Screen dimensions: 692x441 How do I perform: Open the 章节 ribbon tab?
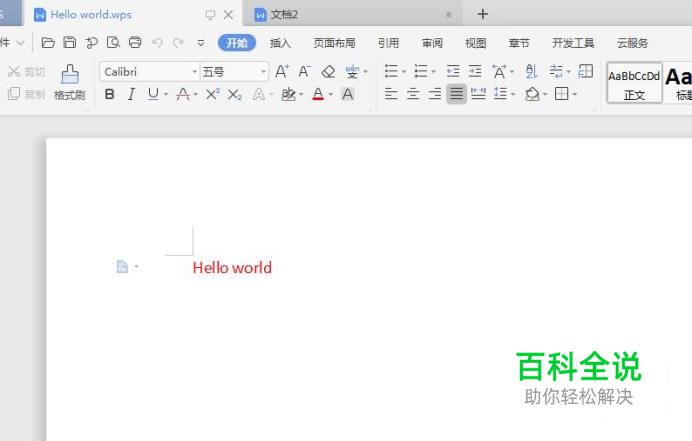tap(519, 43)
